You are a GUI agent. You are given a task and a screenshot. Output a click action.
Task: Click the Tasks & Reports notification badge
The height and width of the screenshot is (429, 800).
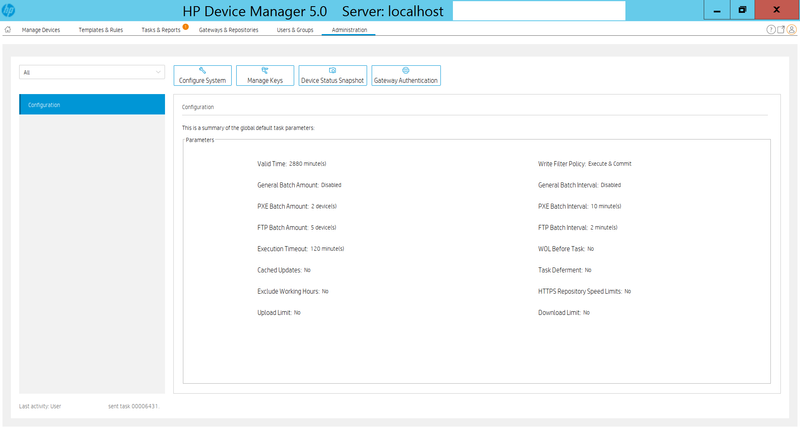185,26
